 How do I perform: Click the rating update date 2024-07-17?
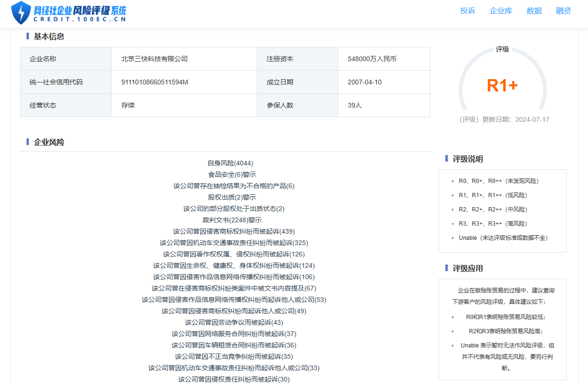(x=531, y=119)
